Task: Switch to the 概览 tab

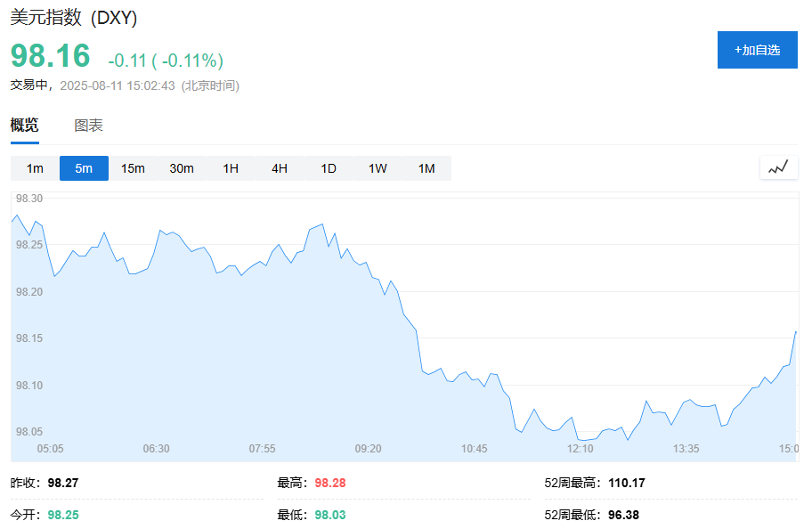Action: (24, 125)
